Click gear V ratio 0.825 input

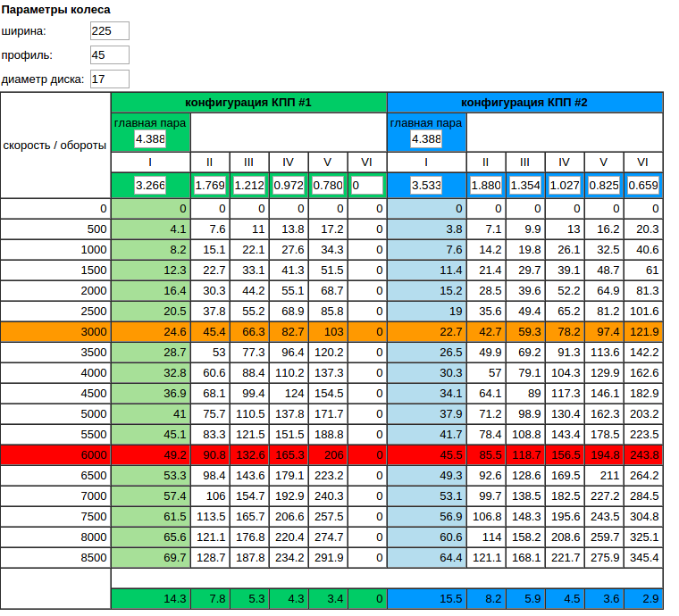[x=604, y=186]
